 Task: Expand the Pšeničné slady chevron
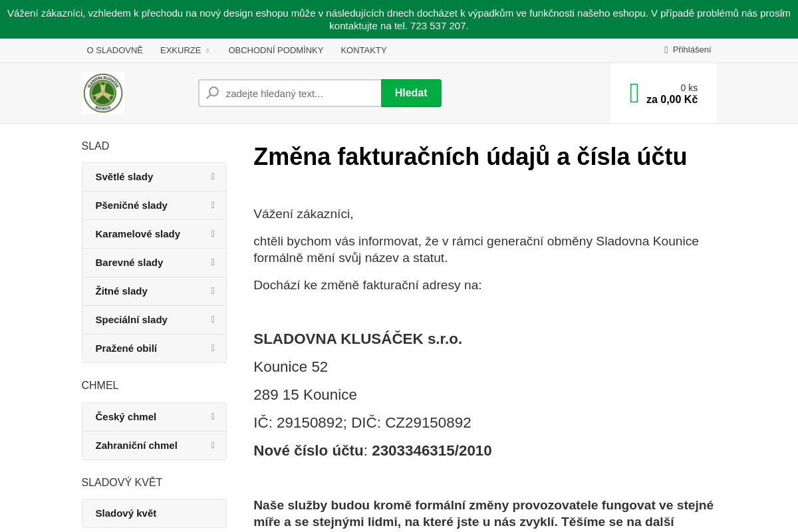click(212, 205)
